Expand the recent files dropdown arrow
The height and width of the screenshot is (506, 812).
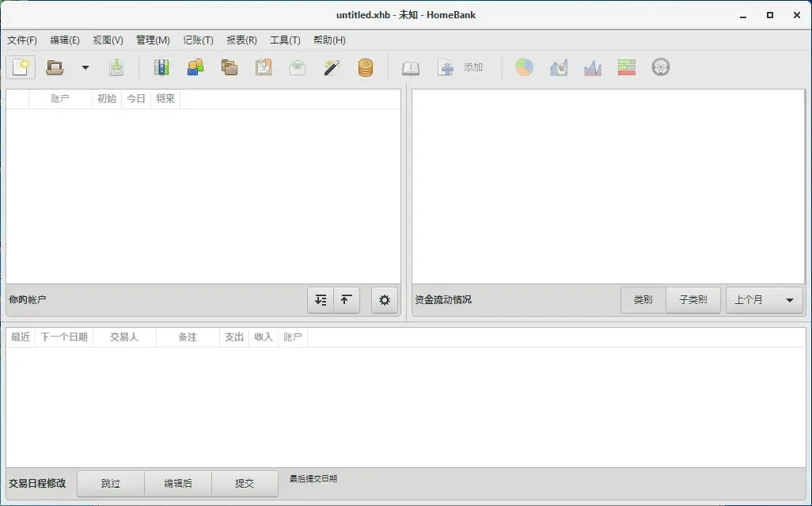coord(85,67)
